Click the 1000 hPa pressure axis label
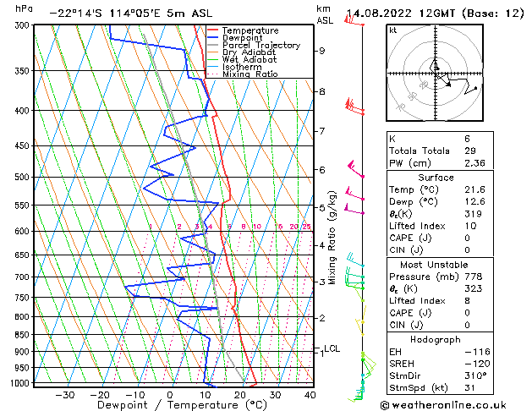 pos(22,383)
